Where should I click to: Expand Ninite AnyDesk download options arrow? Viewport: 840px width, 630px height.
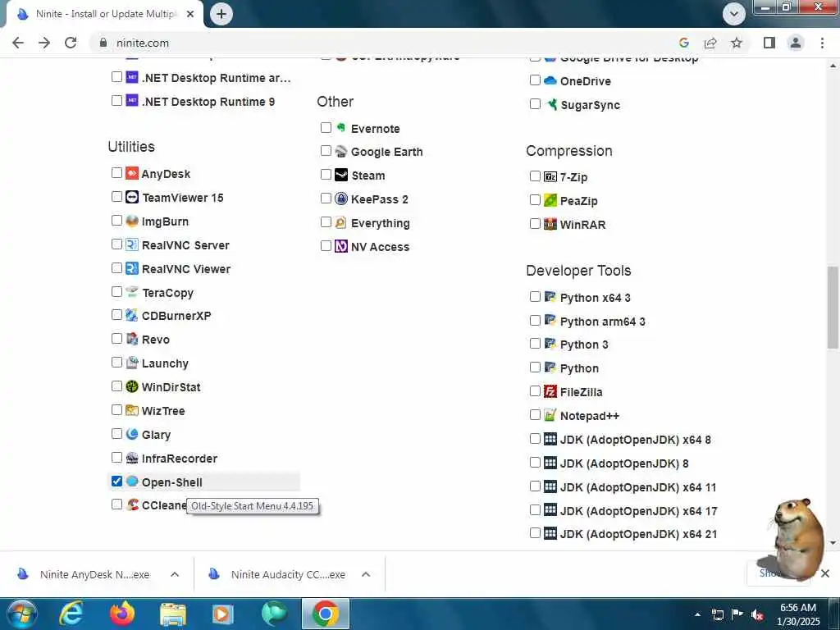[x=175, y=574]
